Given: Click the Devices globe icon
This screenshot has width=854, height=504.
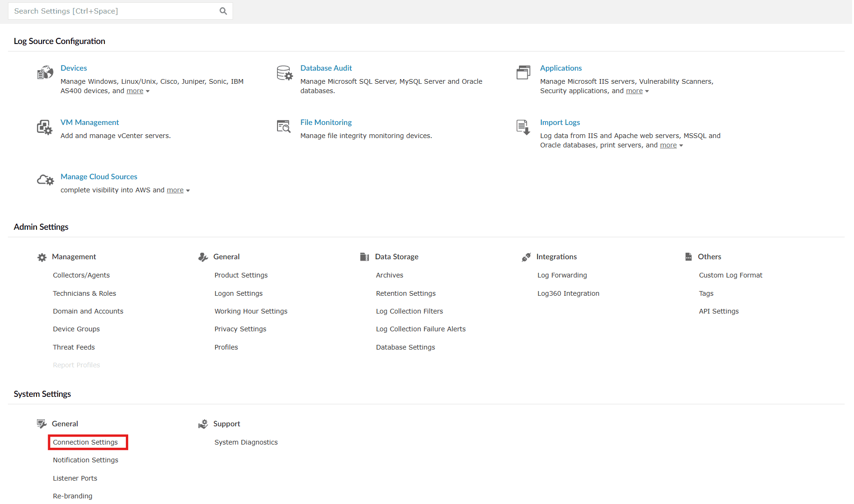Looking at the screenshot, I should (45, 73).
